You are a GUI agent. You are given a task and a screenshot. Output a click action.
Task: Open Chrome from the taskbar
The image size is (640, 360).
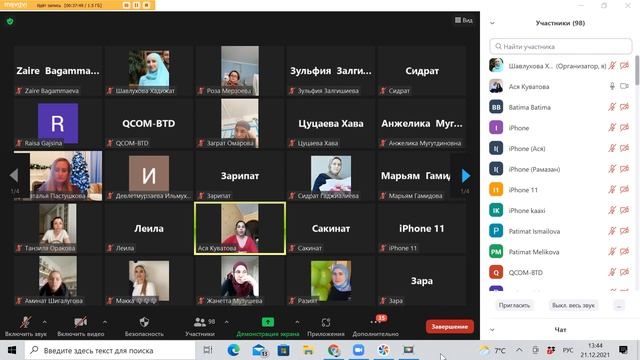pyautogui.click(x=333, y=350)
